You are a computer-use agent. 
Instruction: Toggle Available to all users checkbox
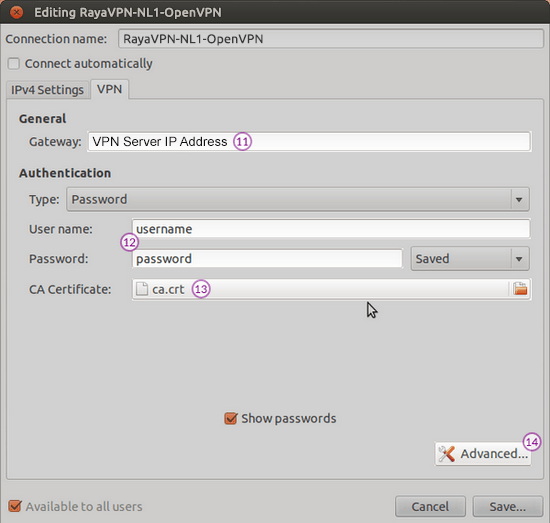[x=15, y=506]
